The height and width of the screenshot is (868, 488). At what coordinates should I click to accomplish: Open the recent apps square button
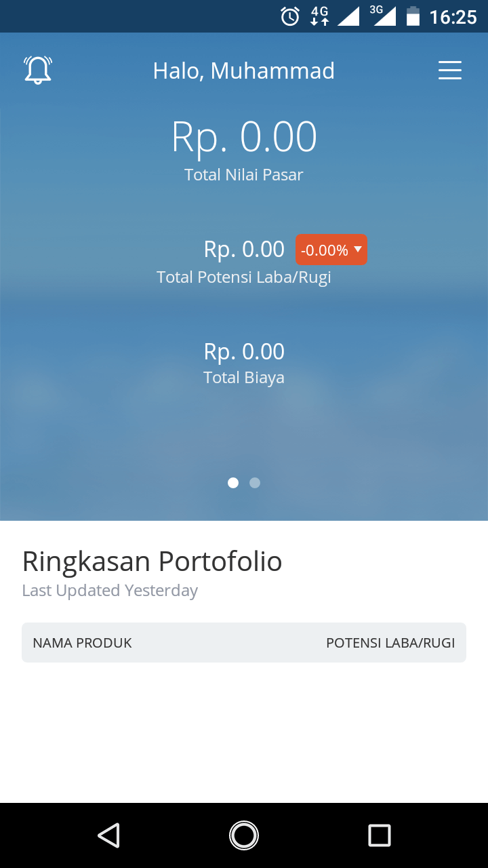point(380,835)
